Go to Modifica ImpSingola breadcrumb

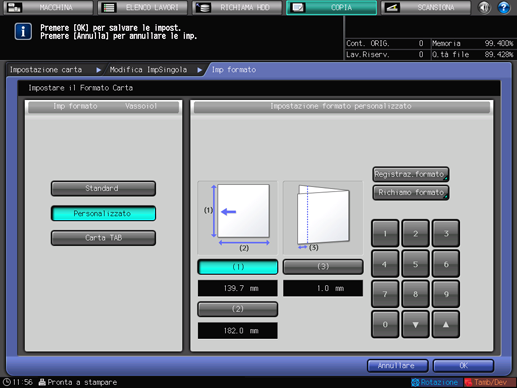[148, 70]
